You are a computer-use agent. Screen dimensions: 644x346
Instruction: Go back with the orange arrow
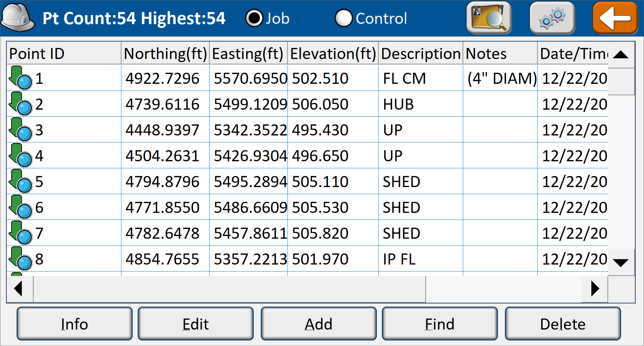(x=615, y=18)
